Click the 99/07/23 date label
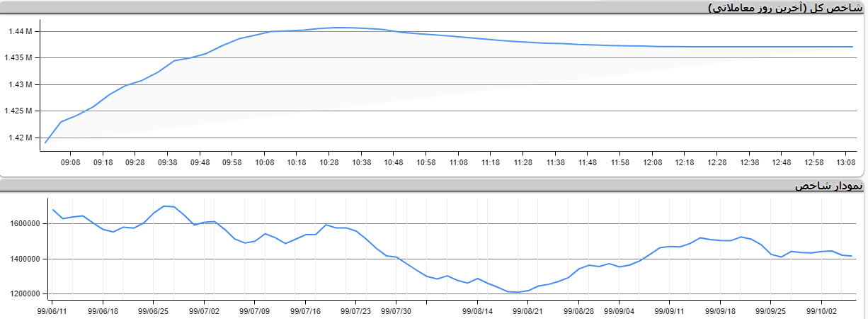The width and height of the screenshot is (868, 319). 356,310
